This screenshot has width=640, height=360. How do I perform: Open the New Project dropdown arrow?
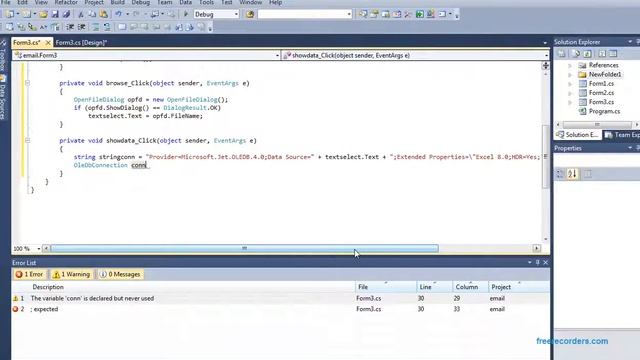(18, 14)
